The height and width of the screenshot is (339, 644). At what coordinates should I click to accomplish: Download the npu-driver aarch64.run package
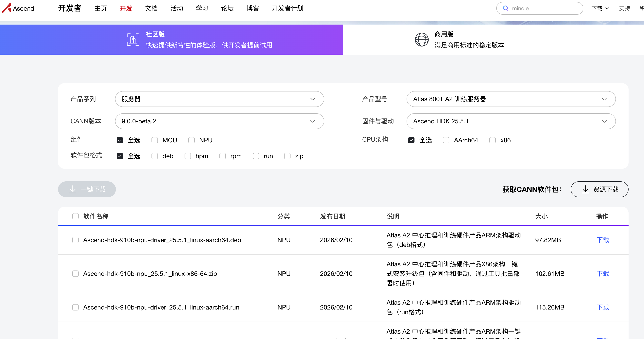click(602, 307)
